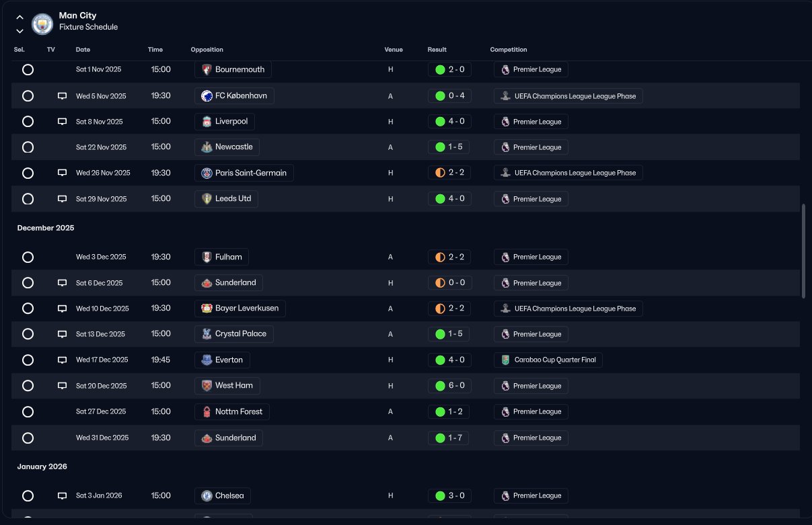The width and height of the screenshot is (812, 525).
Task: Click the TV icon on the Everton Carabao Cup row
Action: tap(63, 360)
